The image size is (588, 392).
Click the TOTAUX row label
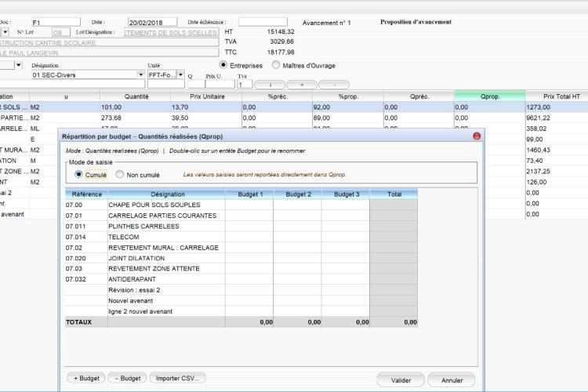78,322
